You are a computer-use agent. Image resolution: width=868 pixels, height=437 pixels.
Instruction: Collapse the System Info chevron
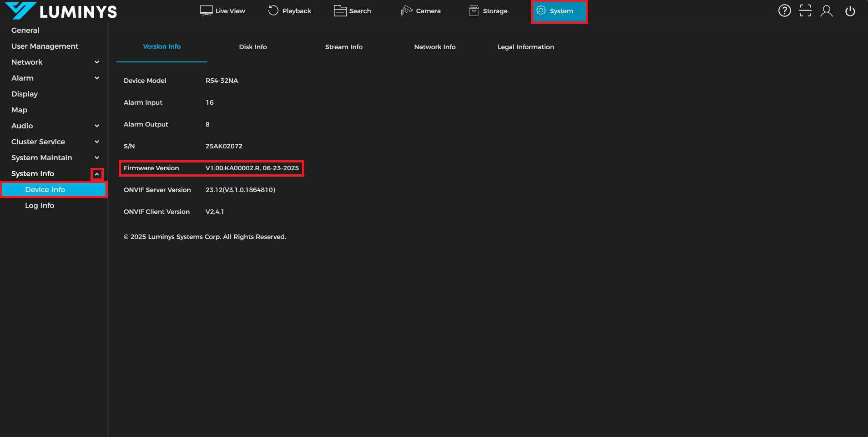click(97, 174)
